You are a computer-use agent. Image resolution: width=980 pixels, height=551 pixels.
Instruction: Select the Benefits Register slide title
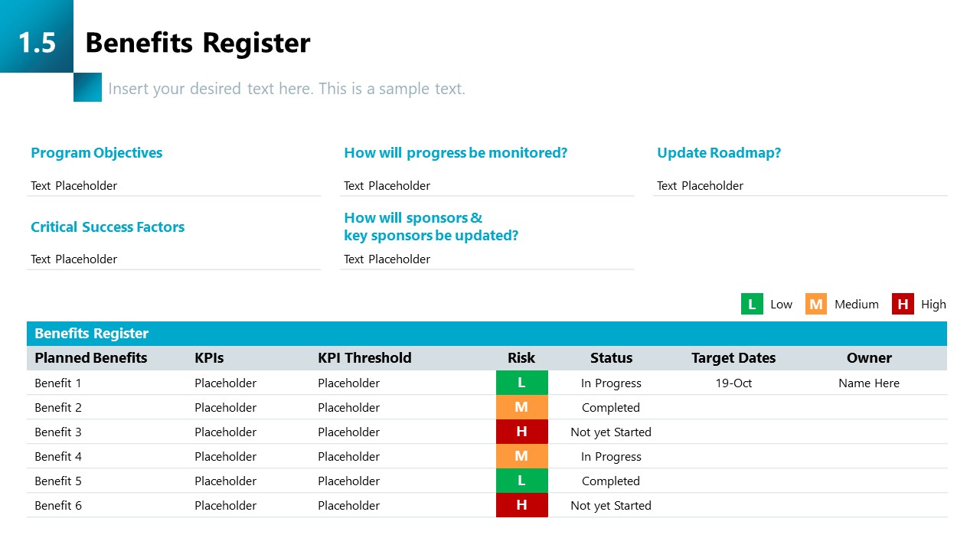tap(198, 43)
